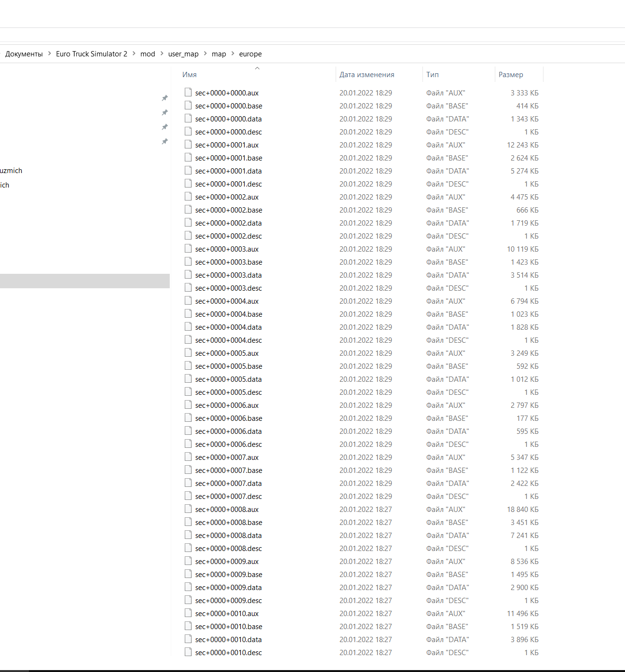Select file sec+0000+0009.aux
The image size is (625, 672).
click(x=227, y=561)
